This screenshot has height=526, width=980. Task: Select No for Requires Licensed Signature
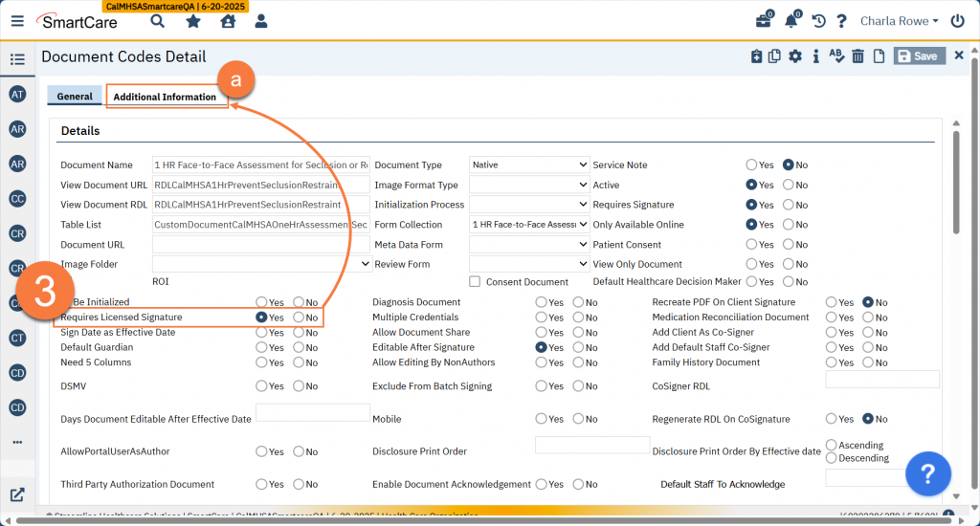299,318
